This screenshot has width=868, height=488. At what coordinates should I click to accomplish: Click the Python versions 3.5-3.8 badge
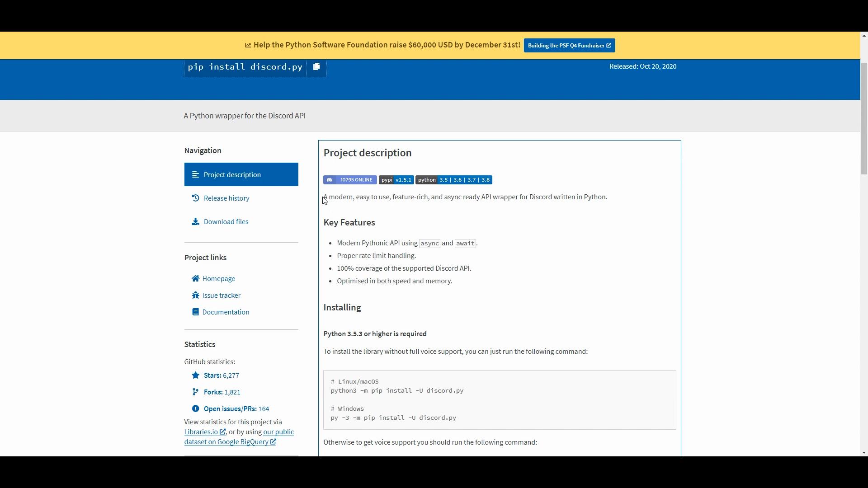[x=453, y=180]
